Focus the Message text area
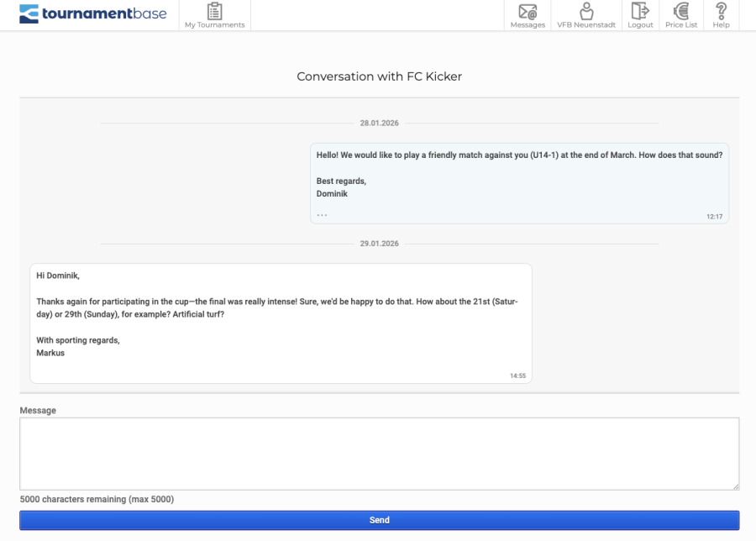This screenshot has height=541, width=756. (379, 454)
